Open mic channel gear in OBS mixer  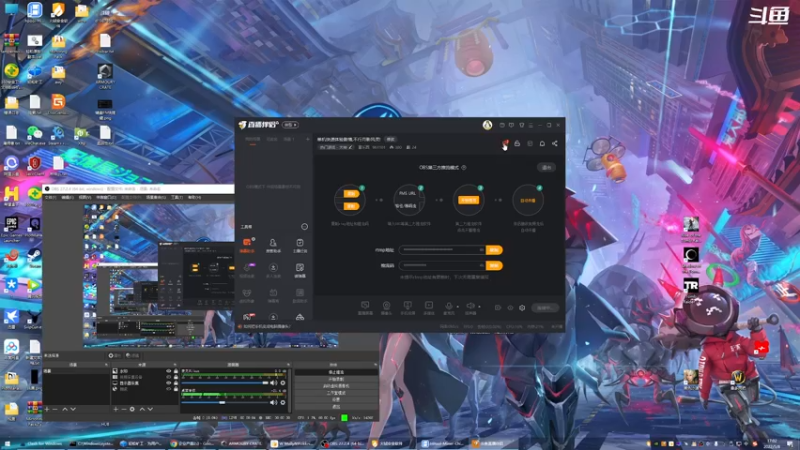[283, 383]
